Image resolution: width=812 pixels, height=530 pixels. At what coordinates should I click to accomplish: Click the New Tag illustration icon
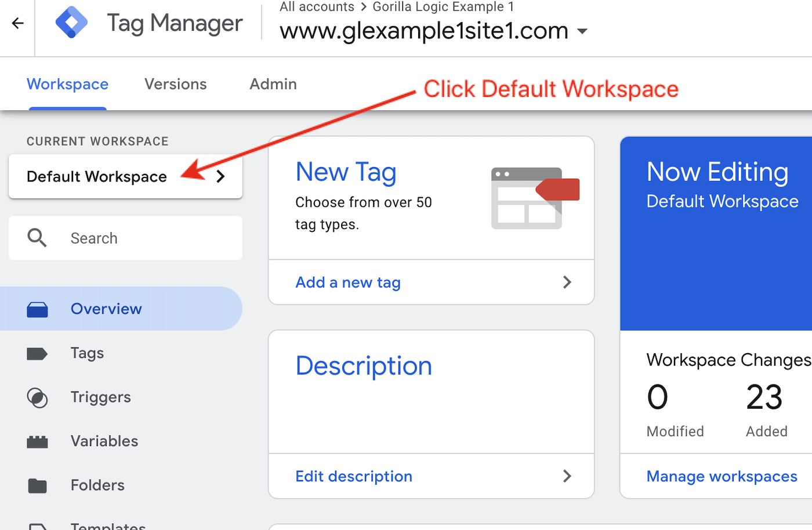535,198
